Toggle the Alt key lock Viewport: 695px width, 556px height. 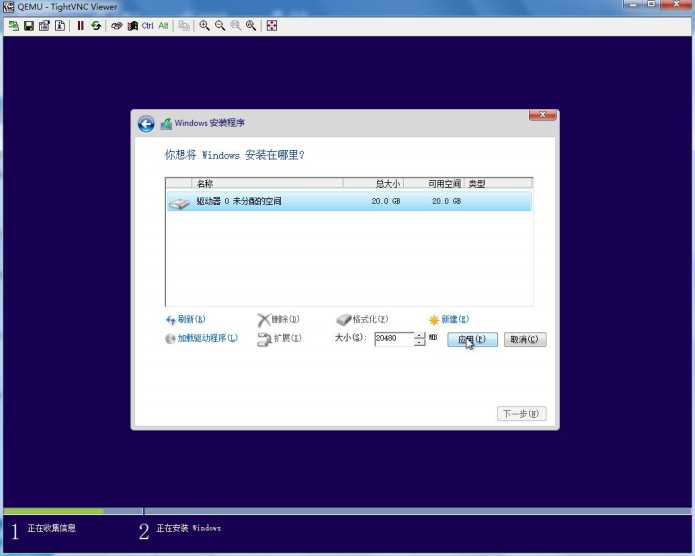pos(163,26)
